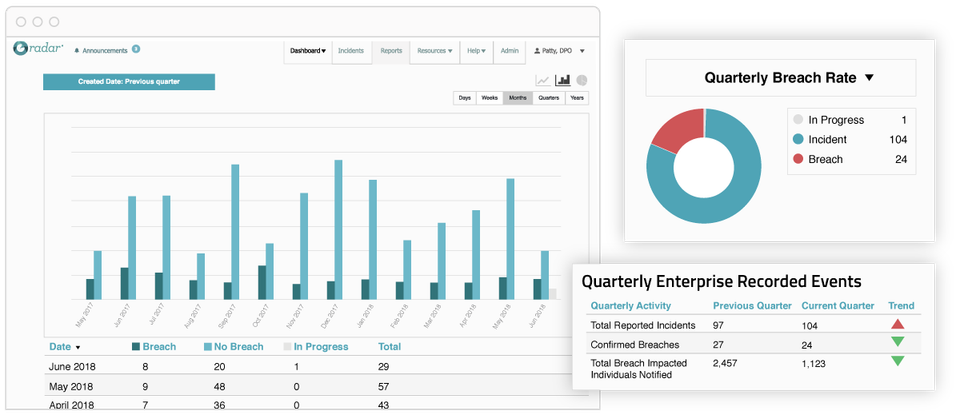The width and height of the screenshot is (960, 414).
Task: Click the 2,457 previous quarter value
Action: [725, 363]
